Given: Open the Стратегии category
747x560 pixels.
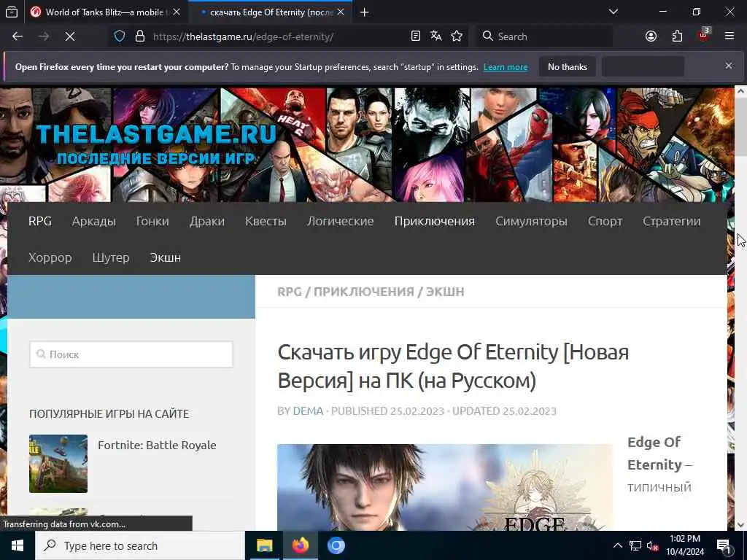Looking at the screenshot, I should [671, 221].
